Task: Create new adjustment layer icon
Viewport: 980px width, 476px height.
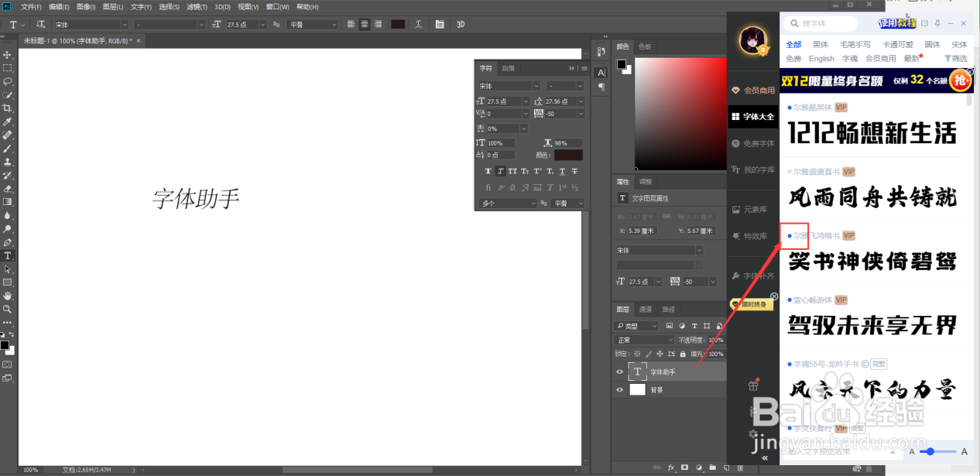Action: click(699, 467)
